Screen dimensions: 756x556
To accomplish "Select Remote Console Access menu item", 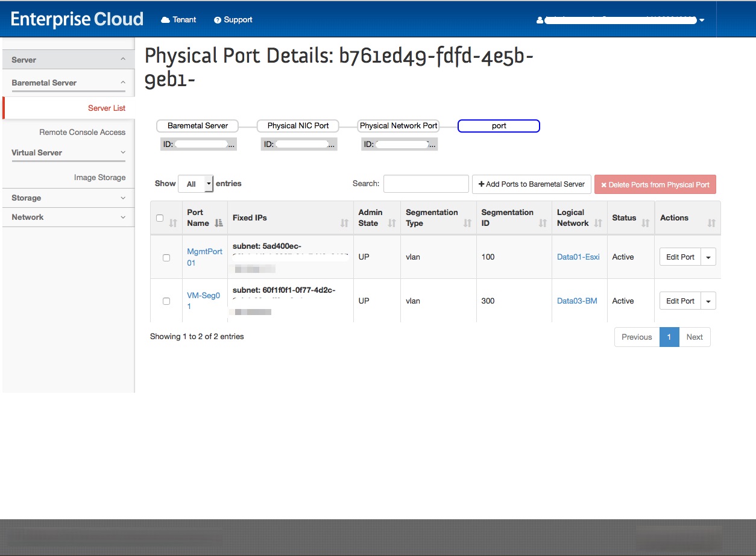I will 82,132.
